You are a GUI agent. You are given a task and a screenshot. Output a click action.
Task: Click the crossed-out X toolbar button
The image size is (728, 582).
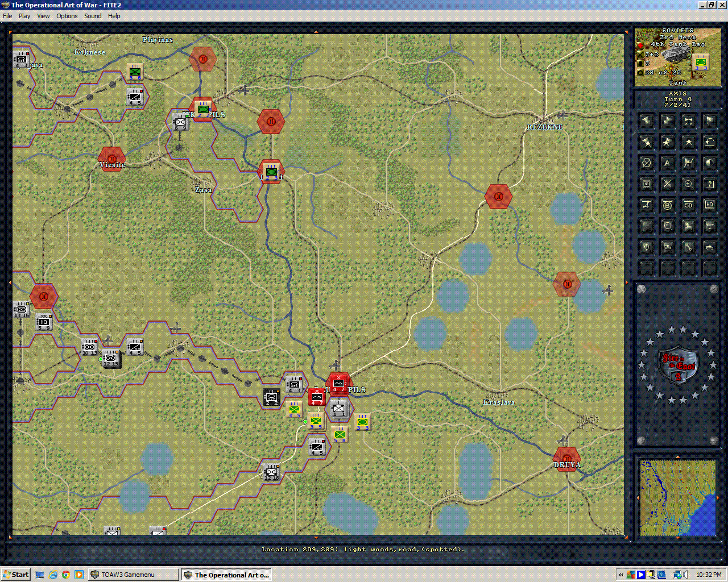tap(667, 184)
